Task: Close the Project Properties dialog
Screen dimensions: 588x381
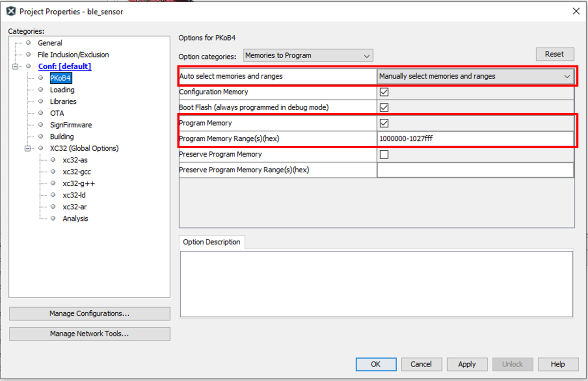Action: [x=576, y=11]
